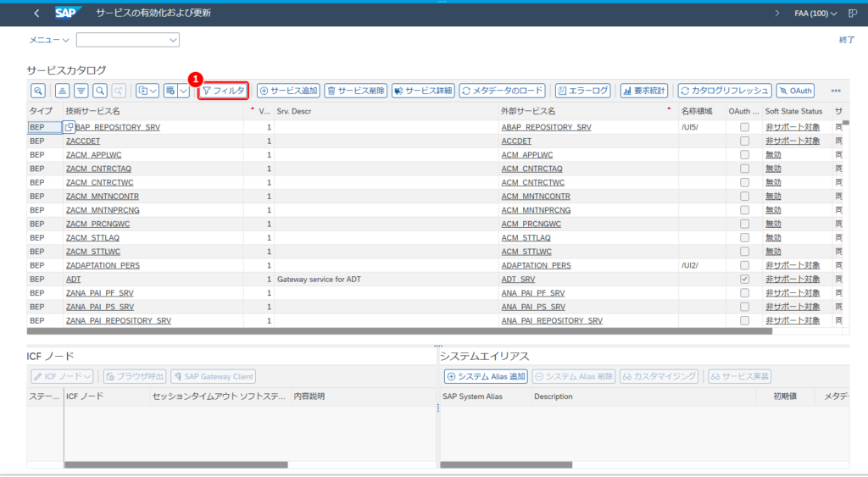Open external service ADT_SRV link
This screenshot has height=477, width=868.
pos(518,280)
